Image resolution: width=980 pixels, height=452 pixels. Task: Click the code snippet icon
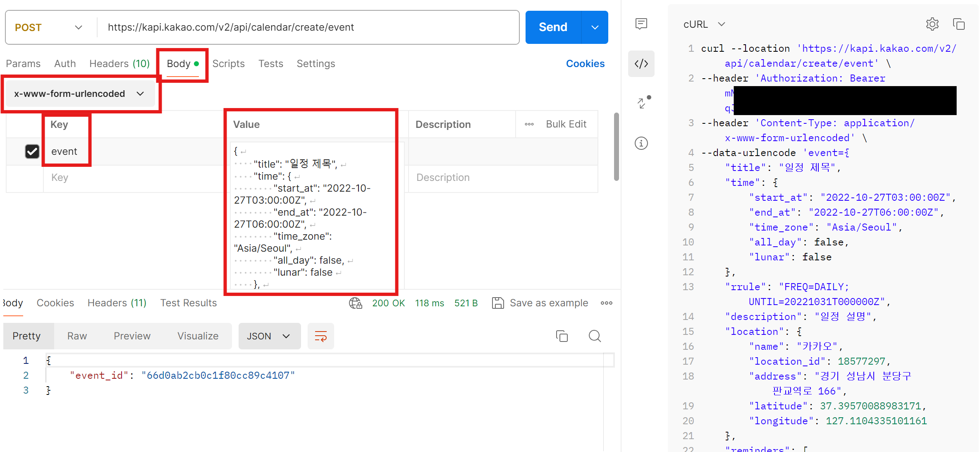(x=641, y=64)
